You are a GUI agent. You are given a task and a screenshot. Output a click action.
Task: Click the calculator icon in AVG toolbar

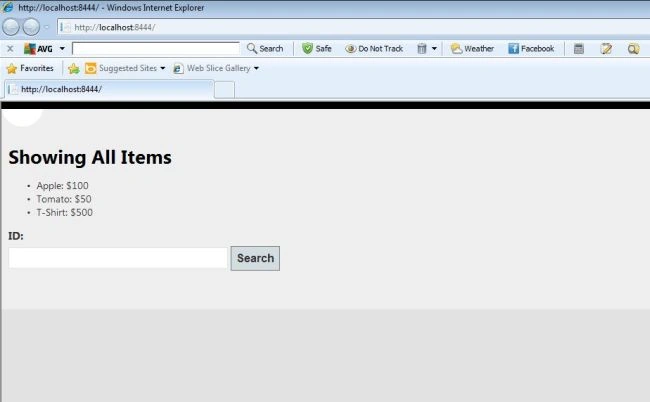(579, 48)
